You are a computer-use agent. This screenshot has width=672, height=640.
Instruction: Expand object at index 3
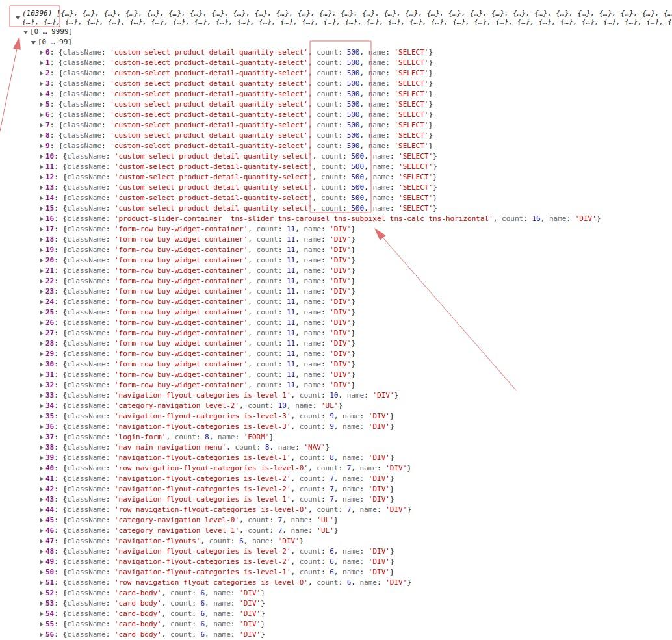[41, 84]
